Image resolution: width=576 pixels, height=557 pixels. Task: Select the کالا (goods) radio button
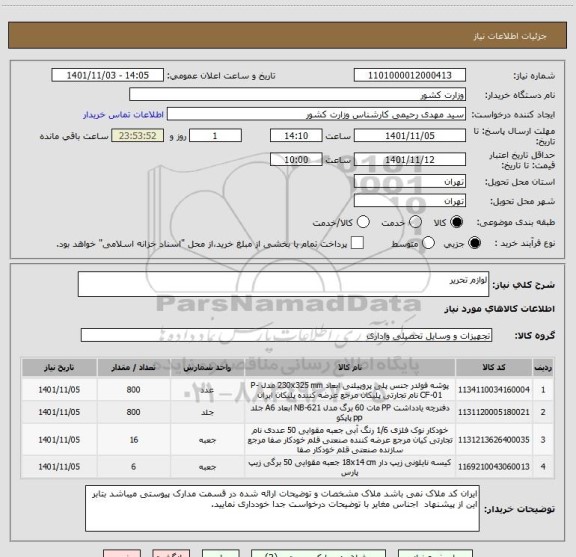[457, 222]
